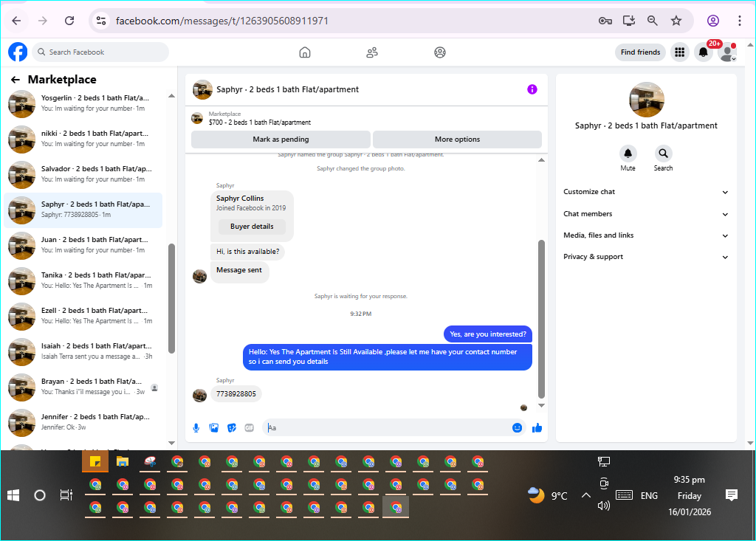
Task: Expand Media, files and links section
Action: click(x=645, y=235)
